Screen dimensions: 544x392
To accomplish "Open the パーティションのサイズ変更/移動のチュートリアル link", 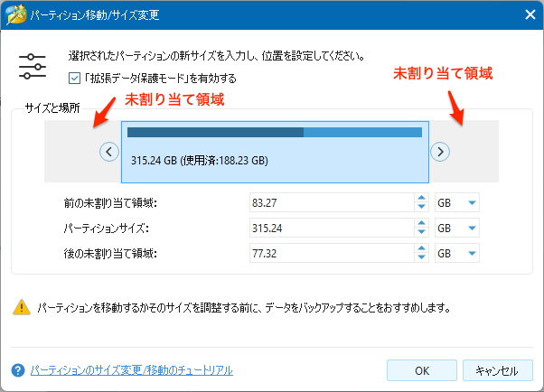I will tap(132, 370).
